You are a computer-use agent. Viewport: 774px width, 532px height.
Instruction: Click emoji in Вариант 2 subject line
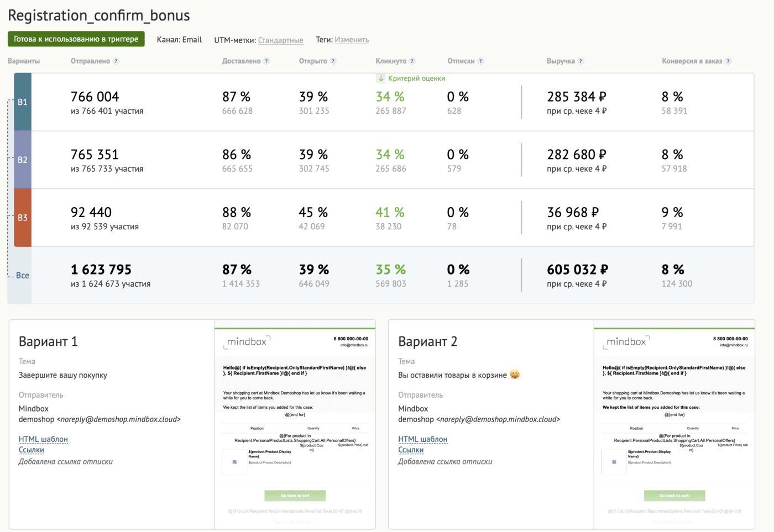(515, 375)
